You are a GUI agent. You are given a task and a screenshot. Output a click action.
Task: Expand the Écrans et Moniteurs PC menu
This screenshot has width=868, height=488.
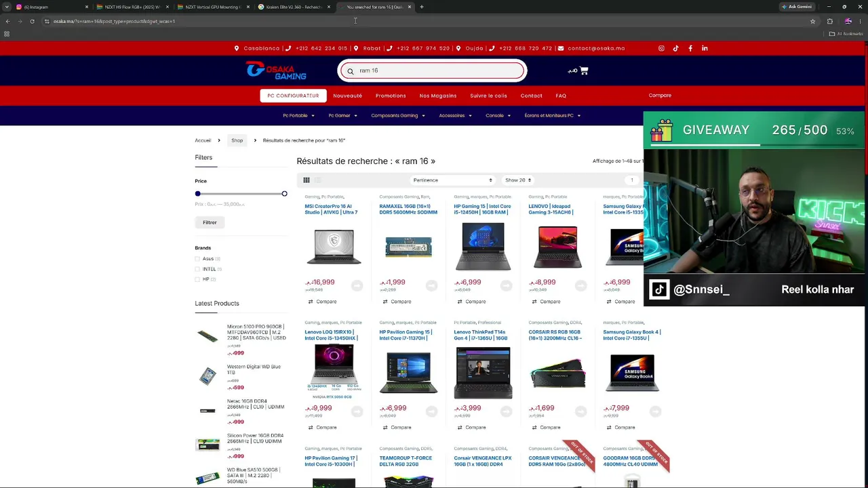click(553, 115)
